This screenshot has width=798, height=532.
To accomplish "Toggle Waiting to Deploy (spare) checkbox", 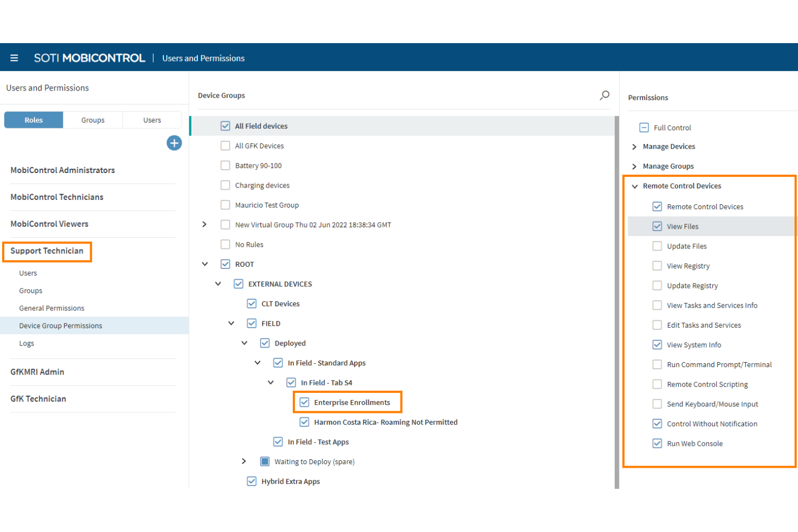I will click(x=265, y=461).
